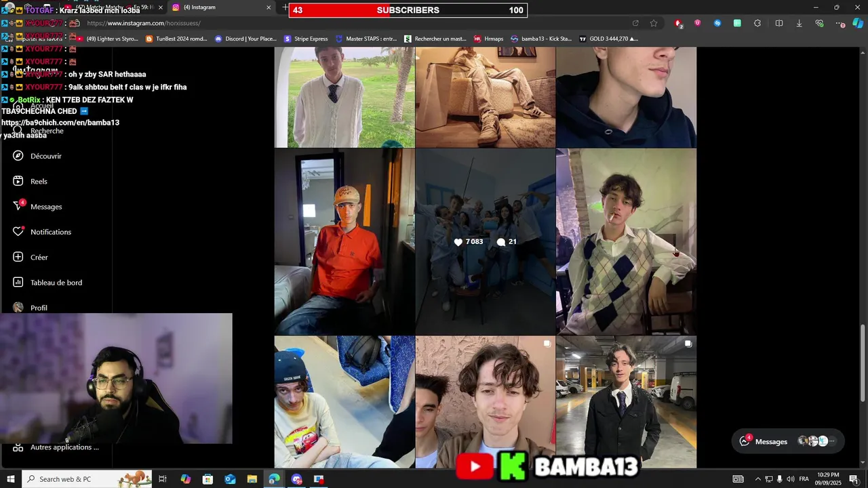Open the Recherche item in sidebar
The image size is (868, 488).
pyautogui.click(x=47, y=131)
